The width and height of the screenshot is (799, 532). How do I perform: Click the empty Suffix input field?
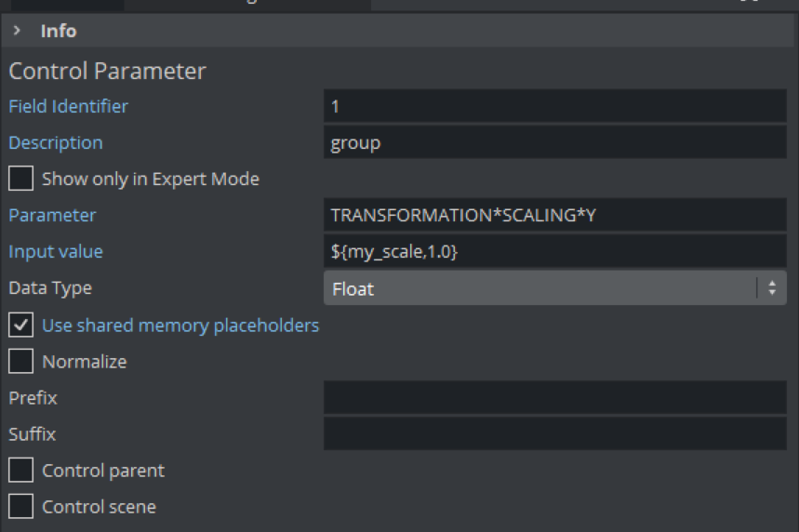pyautogui.click(x=554, y=433)
